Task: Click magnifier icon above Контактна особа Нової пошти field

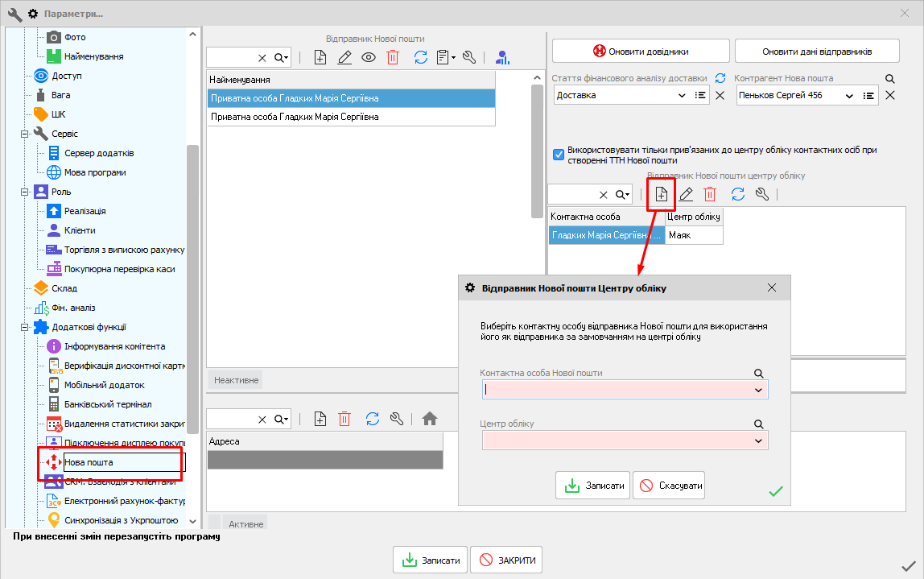Action: pyautogui.click(x=758, y=373)
